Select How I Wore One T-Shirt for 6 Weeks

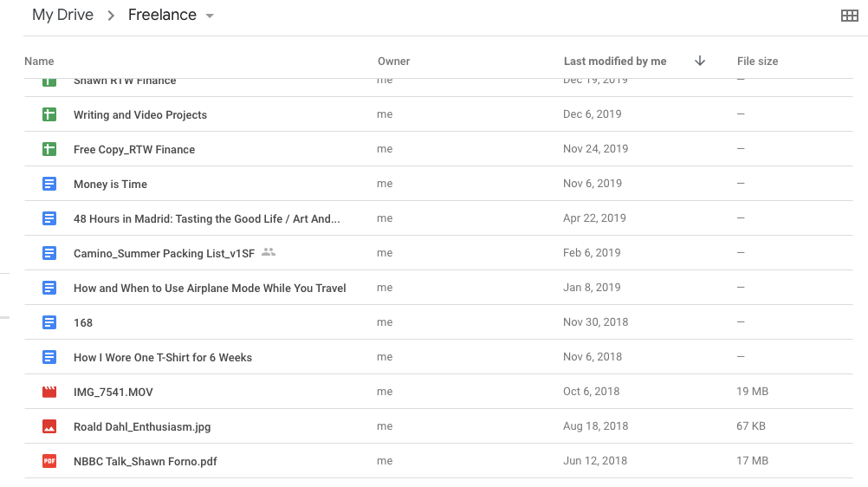[163, 357]
